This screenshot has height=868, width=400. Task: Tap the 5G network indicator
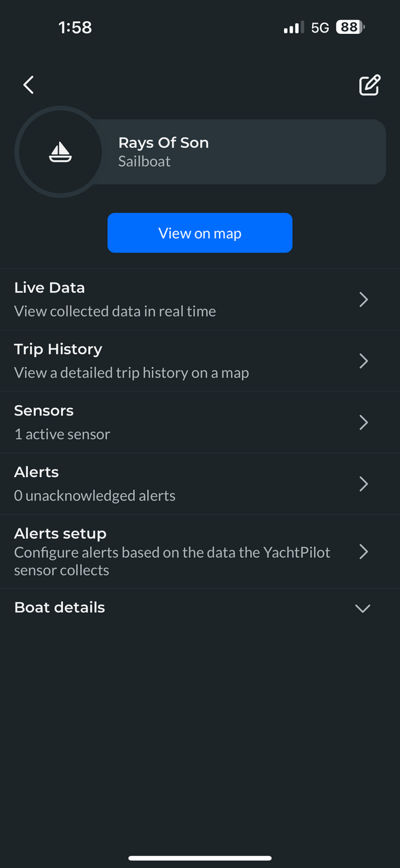click(320, 28)
